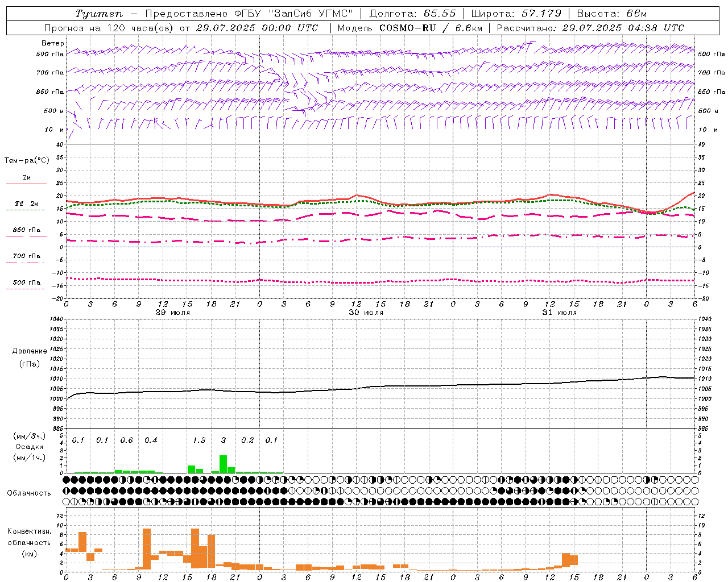Click the "0.4" precipitation amount value
The width and height of the screenshot is (728, 582).
151,440
